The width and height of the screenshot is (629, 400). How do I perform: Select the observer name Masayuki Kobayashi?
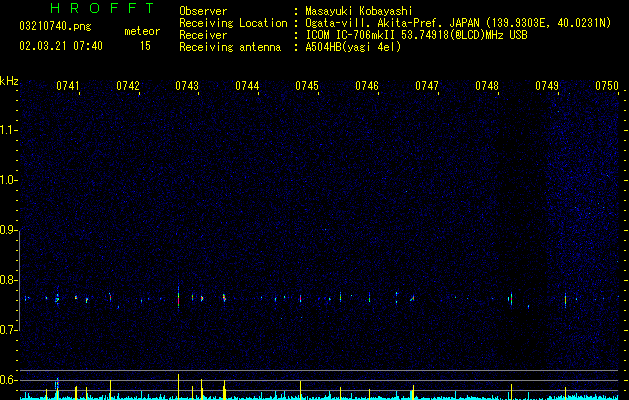[359, 11]
